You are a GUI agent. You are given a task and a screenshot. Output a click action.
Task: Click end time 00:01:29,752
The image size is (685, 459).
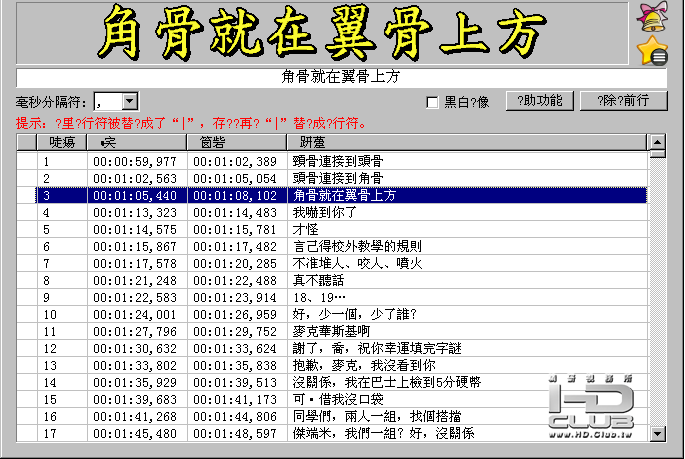pos(235,332)
